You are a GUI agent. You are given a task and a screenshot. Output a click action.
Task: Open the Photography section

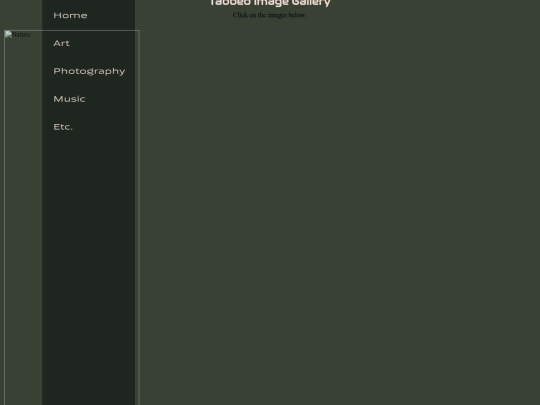point(89,71)
